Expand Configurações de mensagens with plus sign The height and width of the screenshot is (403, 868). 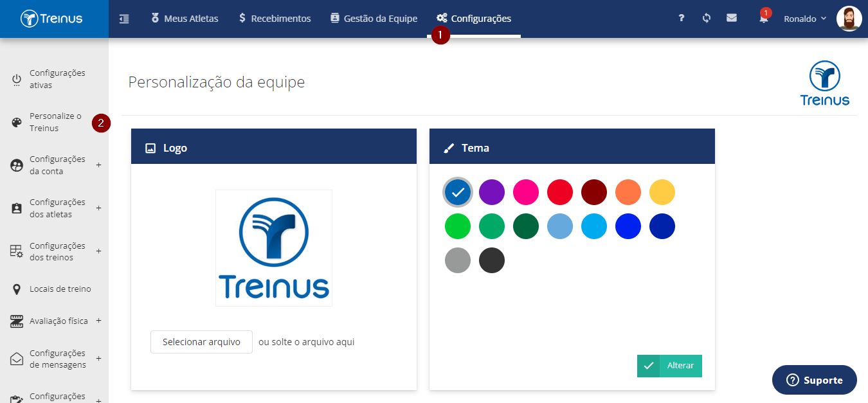click(98, 359)
